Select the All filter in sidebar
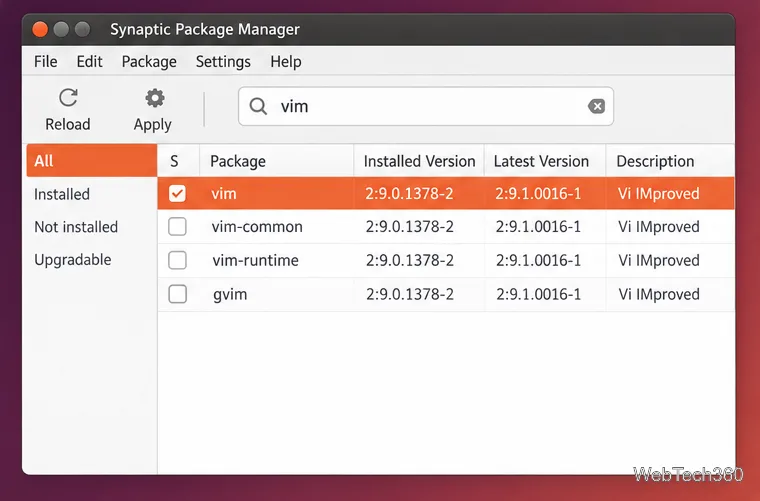This screenshot has height=501, width=760. click(92, 161)
